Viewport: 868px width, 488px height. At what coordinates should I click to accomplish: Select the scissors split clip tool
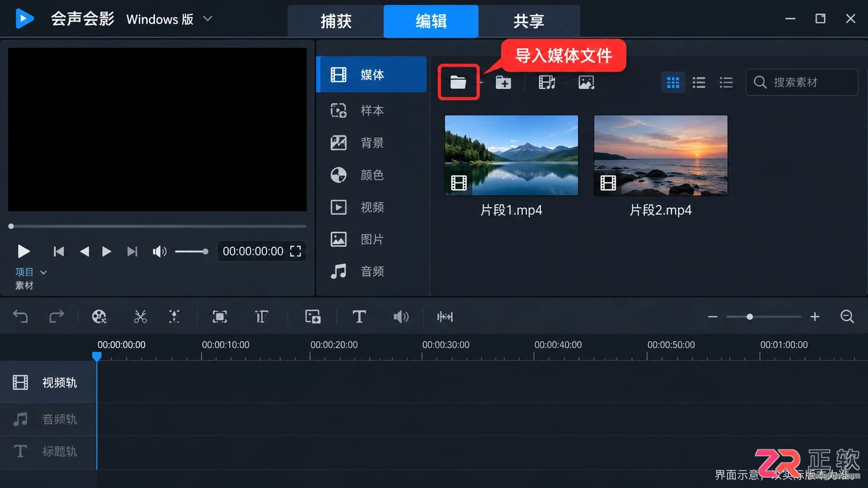(140, 316)
